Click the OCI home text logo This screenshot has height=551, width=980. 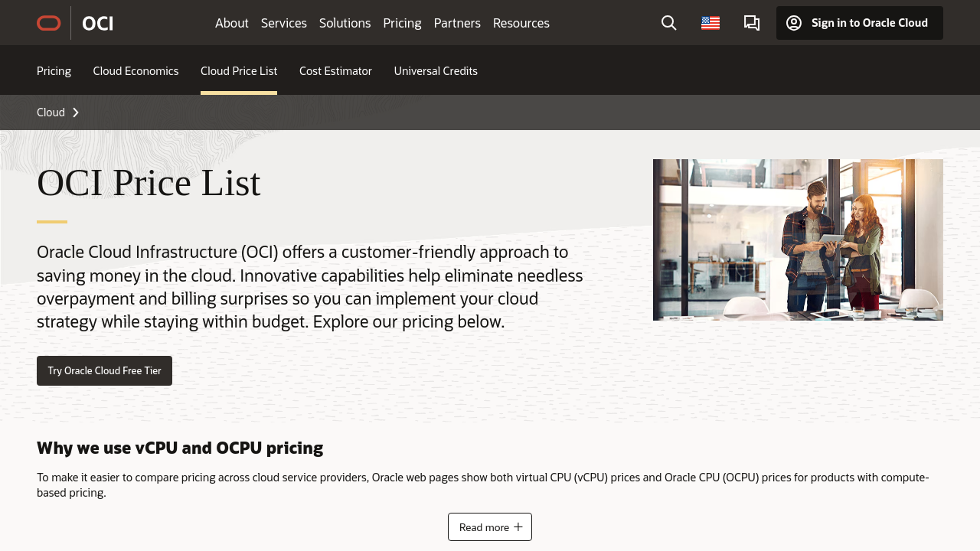pos(97,23)
